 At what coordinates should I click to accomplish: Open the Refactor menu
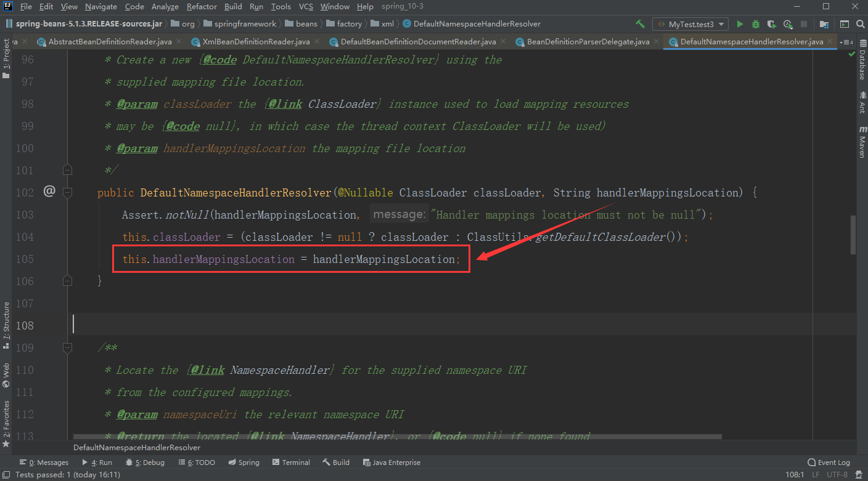(x=202, y=7)
